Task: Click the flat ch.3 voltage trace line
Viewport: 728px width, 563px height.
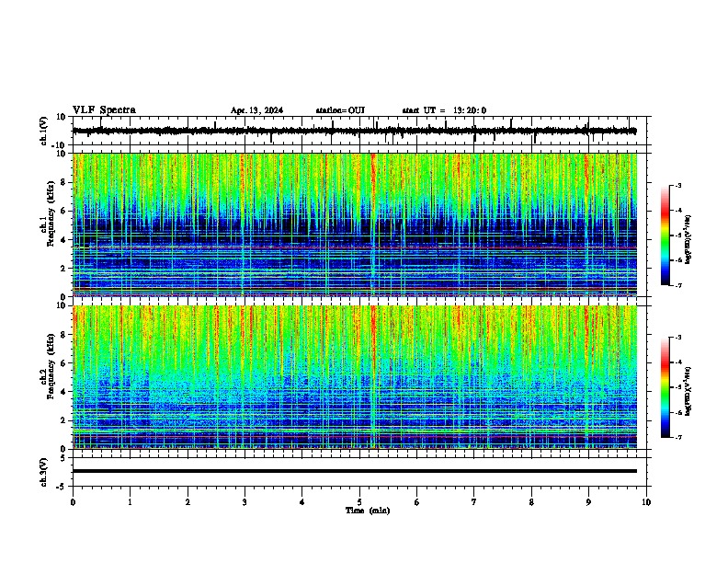Action: pyautogui.click(x=354, y=471)
